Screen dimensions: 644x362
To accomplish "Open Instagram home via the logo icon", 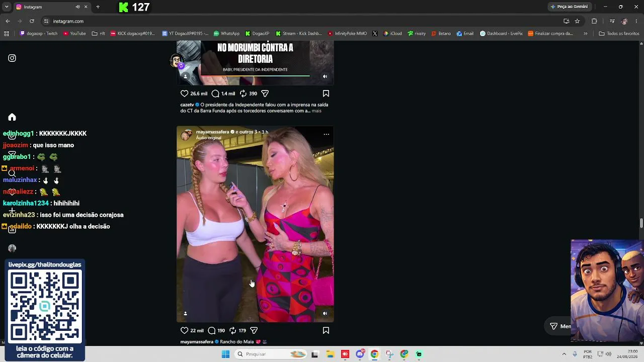I will click(x=12, y=58).
